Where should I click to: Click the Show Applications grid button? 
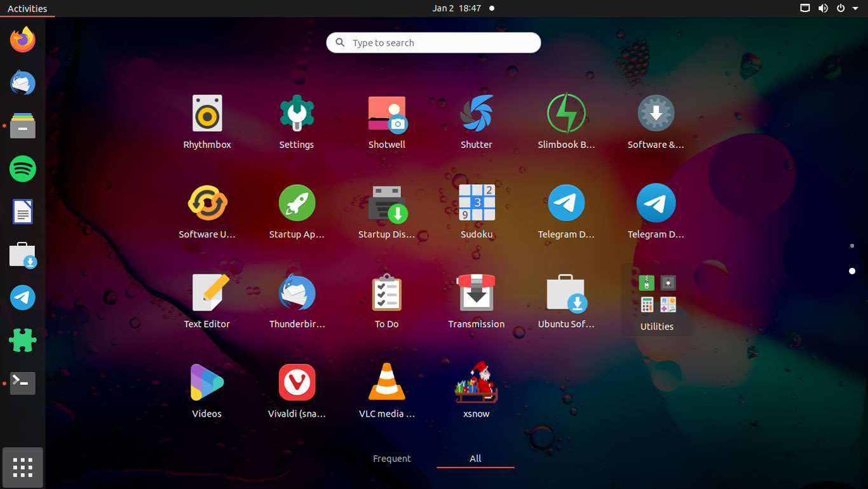22,467
